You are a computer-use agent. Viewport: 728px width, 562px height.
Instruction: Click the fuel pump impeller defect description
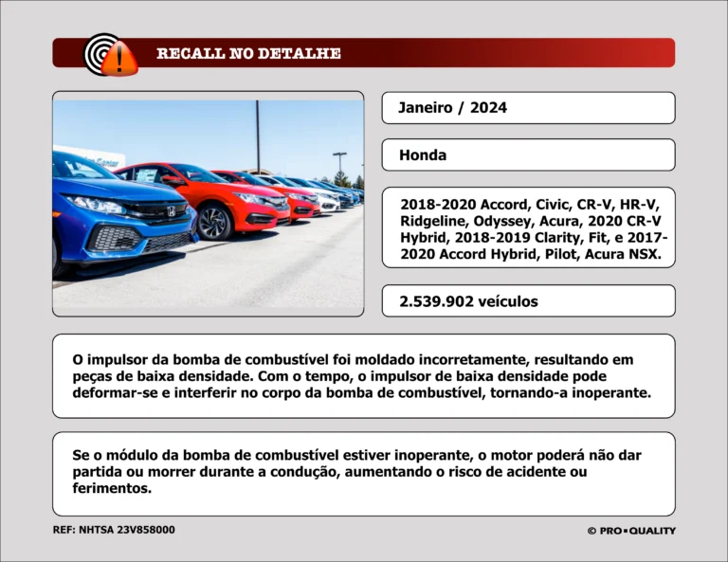tap(363, 376)
